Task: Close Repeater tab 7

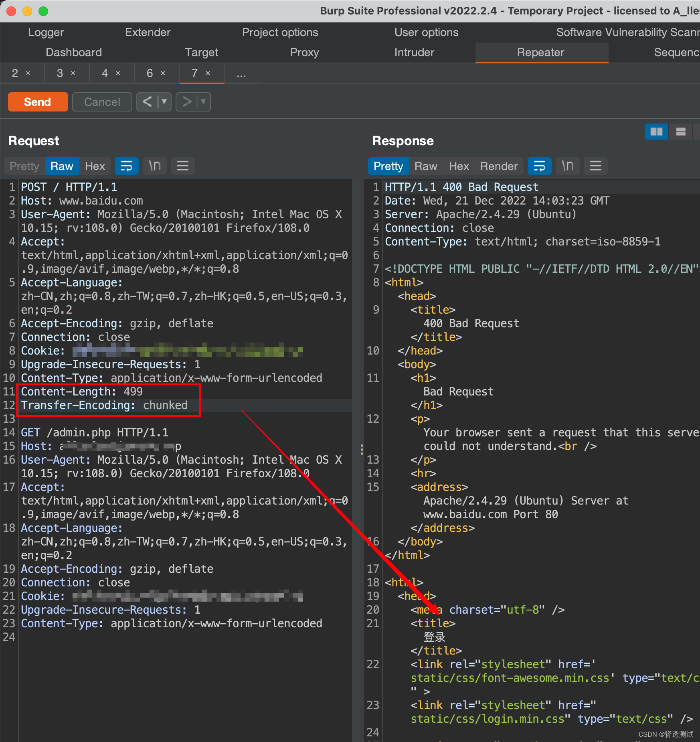Action: pyautogui.click(x=208, y=73)
